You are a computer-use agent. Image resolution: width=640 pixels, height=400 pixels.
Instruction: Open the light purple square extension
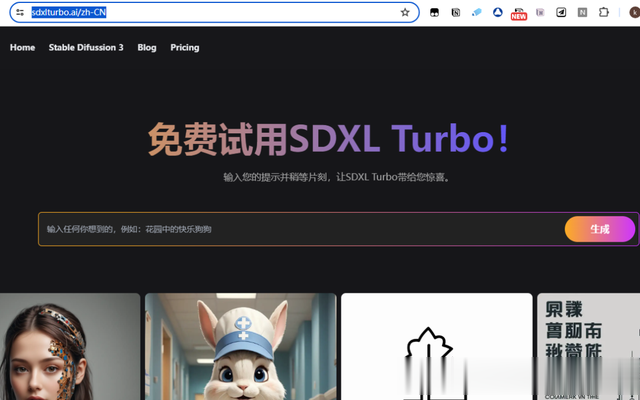click(540, 13)
